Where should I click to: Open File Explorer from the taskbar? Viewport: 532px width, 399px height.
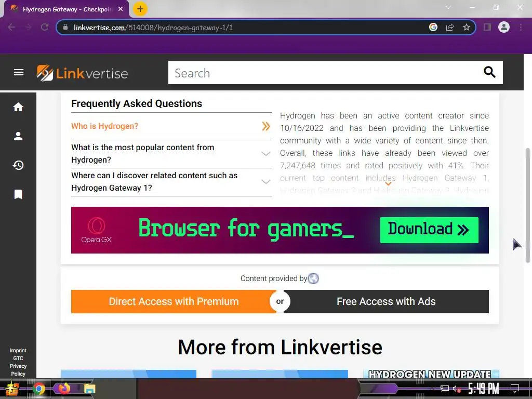pyautogui.click(x=89, y=389)
